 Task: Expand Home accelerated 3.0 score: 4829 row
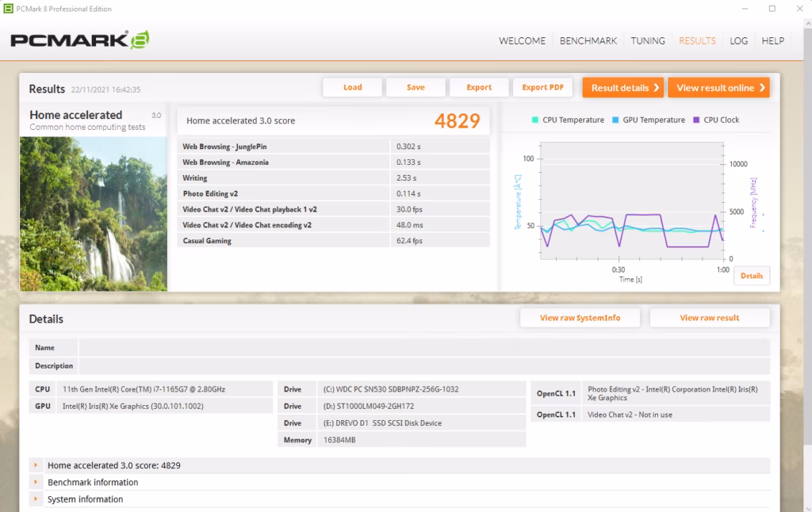click(x=36, y=465)
